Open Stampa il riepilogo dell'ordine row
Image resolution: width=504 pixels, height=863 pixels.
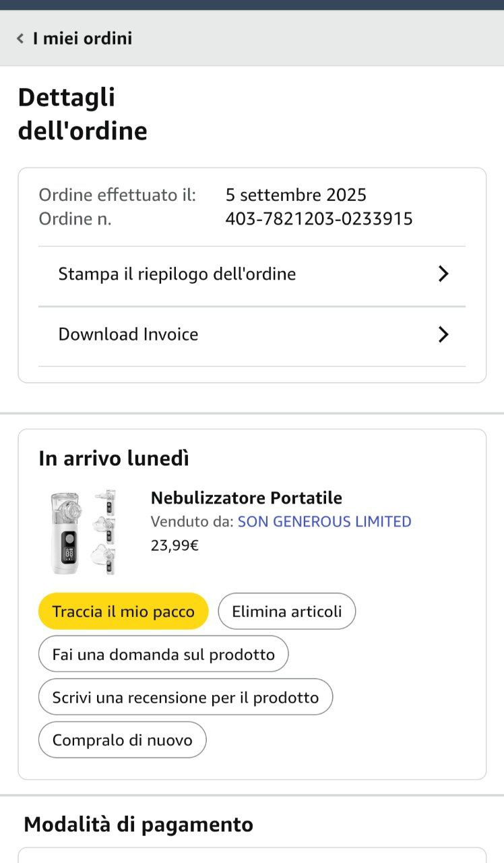(x=177, y=274)
